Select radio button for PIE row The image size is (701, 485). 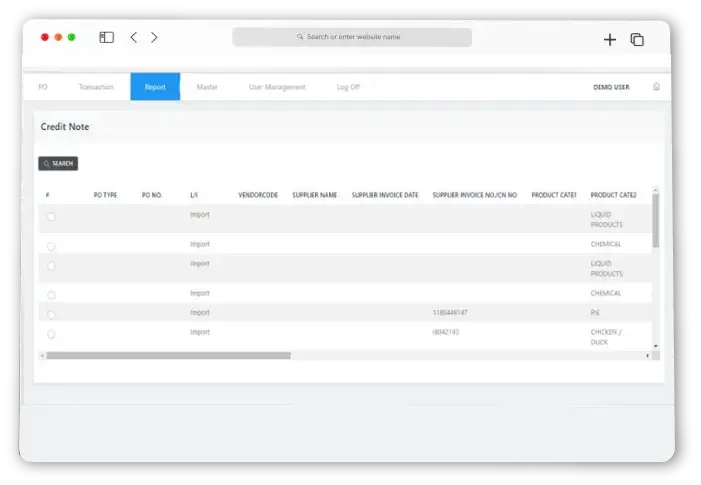tap(51, 315)
